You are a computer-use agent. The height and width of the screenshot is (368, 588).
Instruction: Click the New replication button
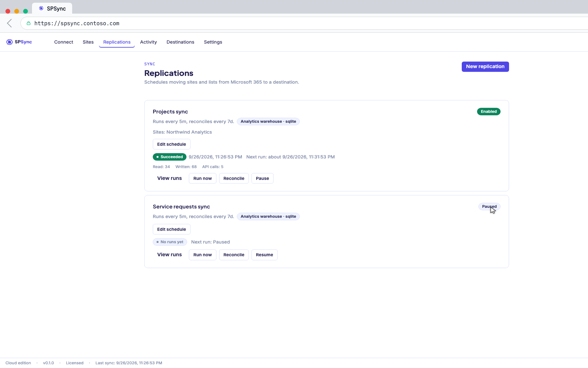click(x=485, y=66)
